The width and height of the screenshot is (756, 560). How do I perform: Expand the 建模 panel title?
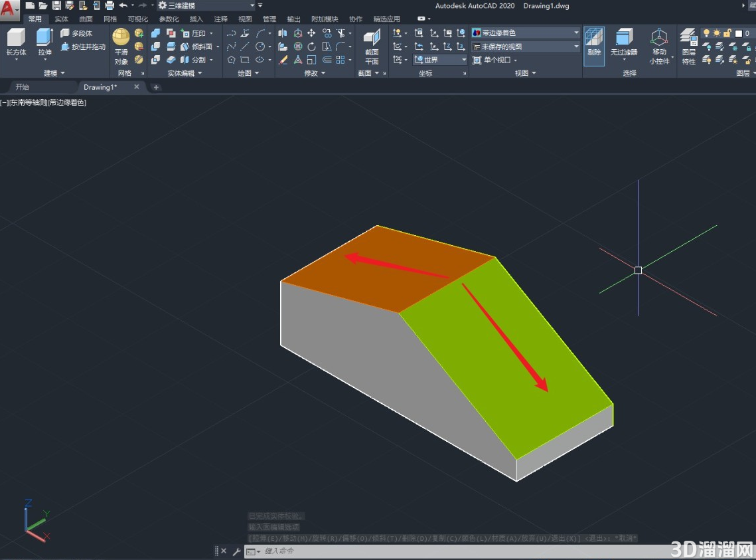tap(54, 73)
